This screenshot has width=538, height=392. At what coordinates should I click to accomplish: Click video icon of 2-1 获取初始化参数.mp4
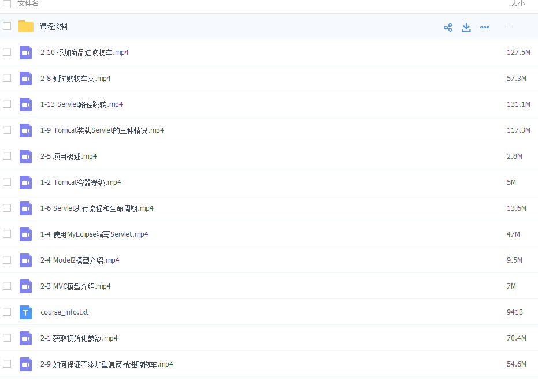(x=26, y=338)
